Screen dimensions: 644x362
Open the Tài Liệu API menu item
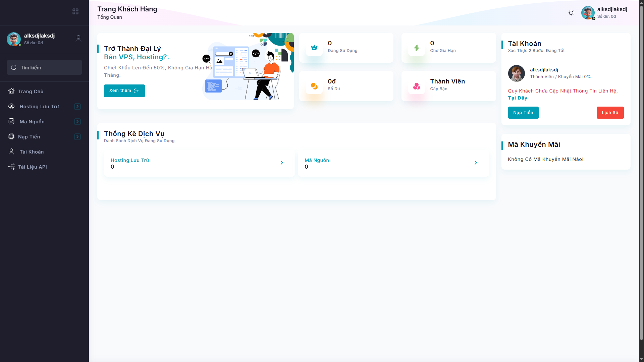(33, 167)
